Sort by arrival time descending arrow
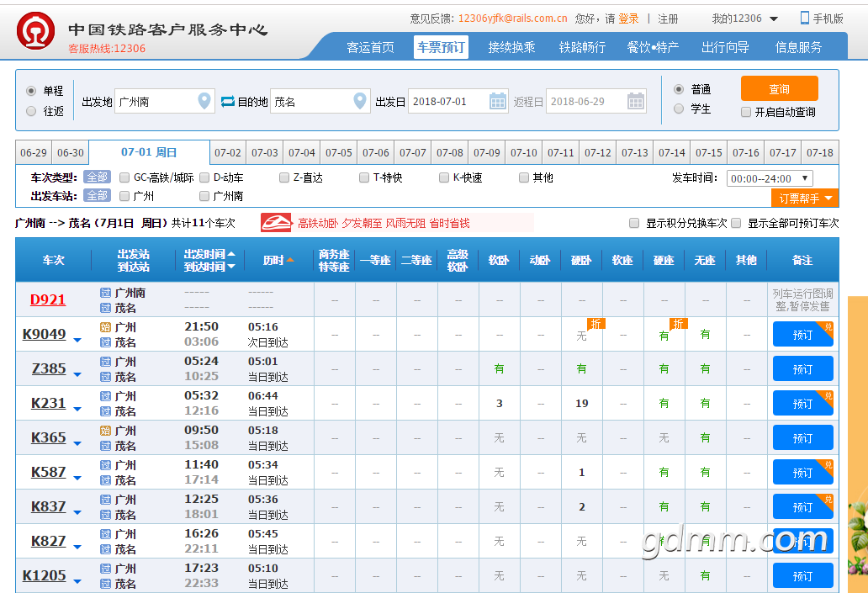The width and height of the screenshot is (868, 593). 231,267
